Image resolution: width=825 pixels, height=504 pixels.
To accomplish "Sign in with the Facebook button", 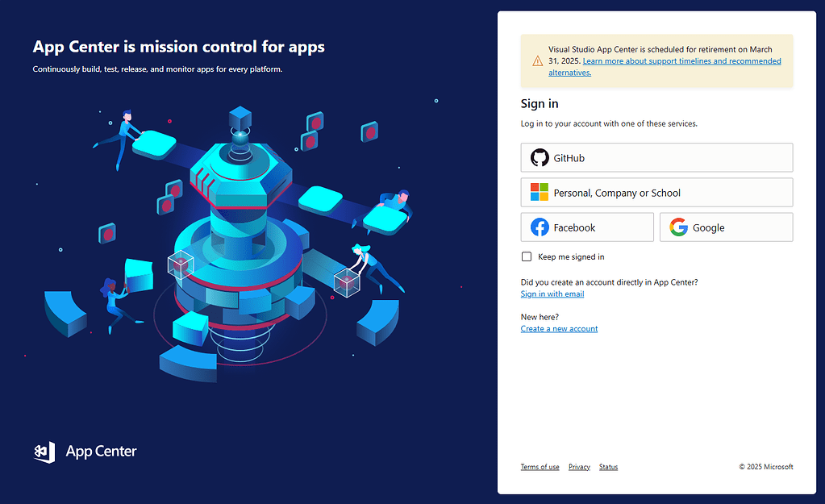I will coord(587,227).
